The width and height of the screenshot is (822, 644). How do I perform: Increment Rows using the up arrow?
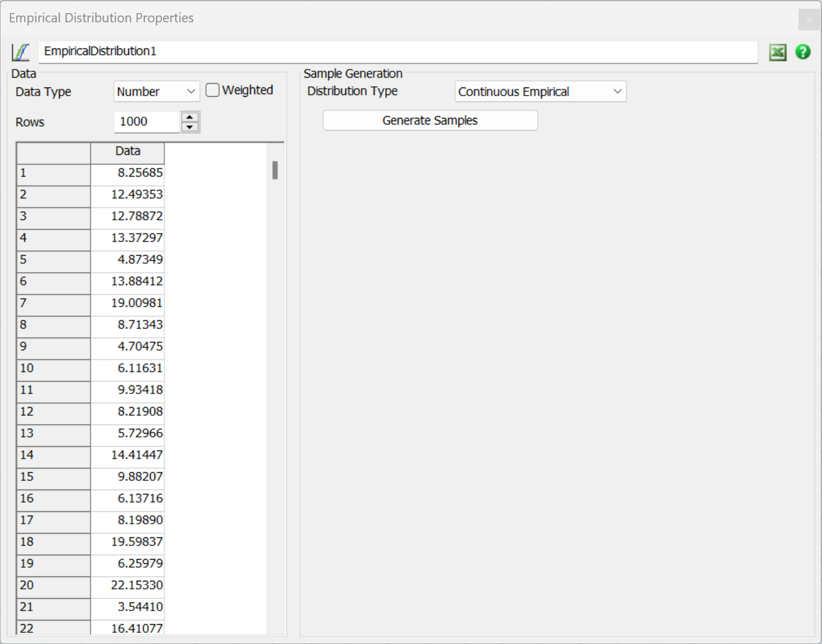[x=190, y=117]
